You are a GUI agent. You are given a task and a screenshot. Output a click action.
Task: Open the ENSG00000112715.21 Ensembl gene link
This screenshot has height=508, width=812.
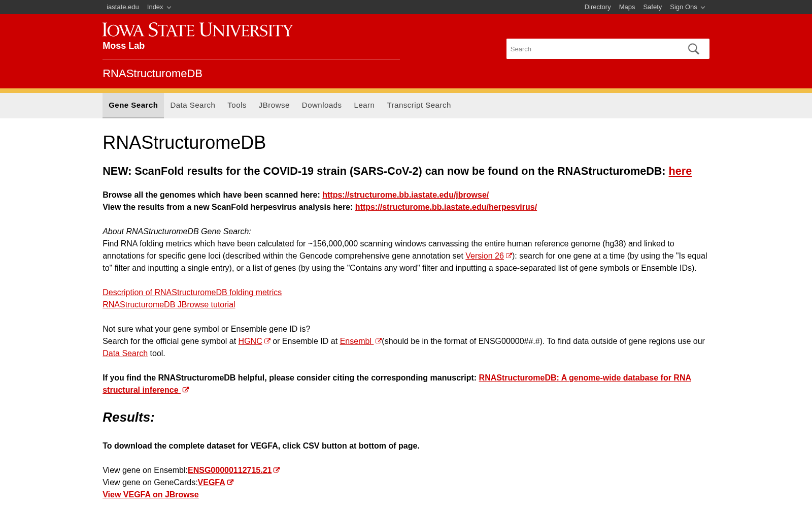[229, 470]
